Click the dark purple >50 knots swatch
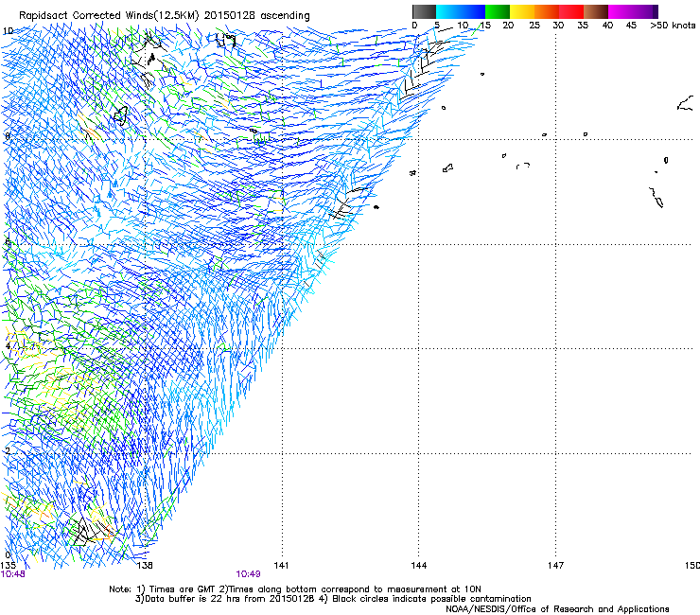The image size is (700, 615). click(655, 11)
